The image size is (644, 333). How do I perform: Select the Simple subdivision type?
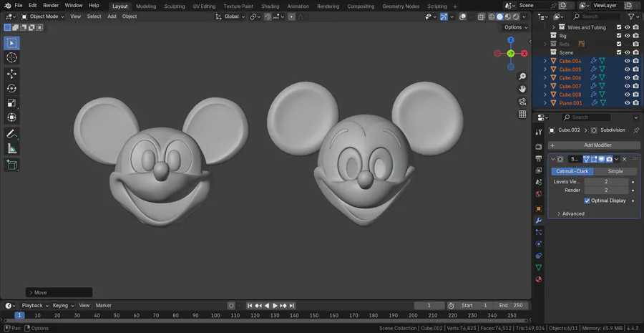[x=615, y=171]
